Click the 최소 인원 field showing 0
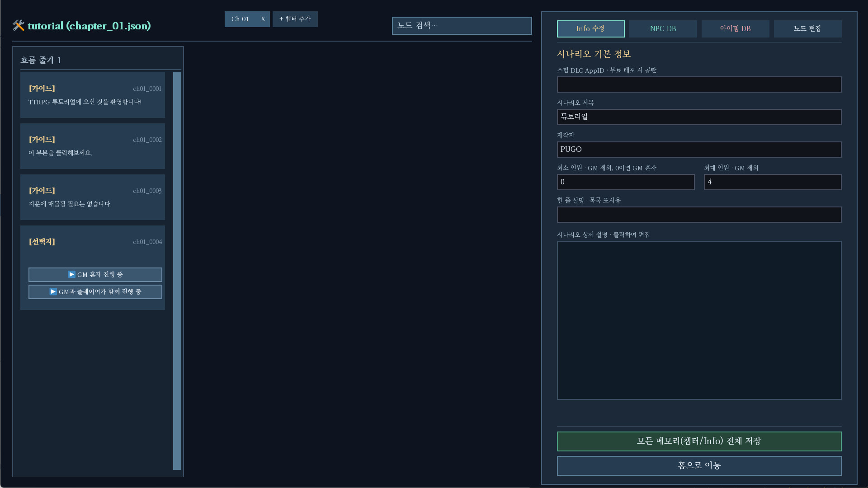The width and height of the screenshot is (868, 488). (x=626, y=182)
